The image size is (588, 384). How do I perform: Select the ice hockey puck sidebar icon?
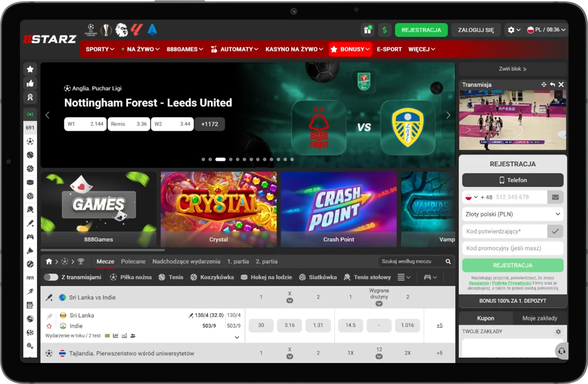click(x=30, y=182)
